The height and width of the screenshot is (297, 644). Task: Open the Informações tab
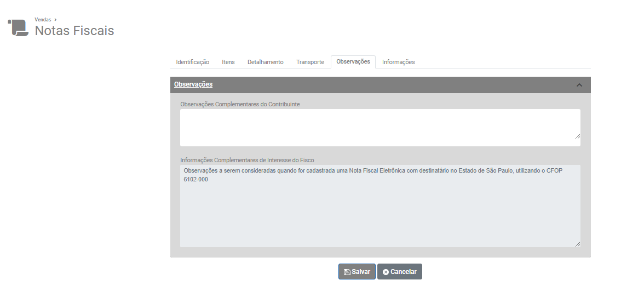[399, 62]
